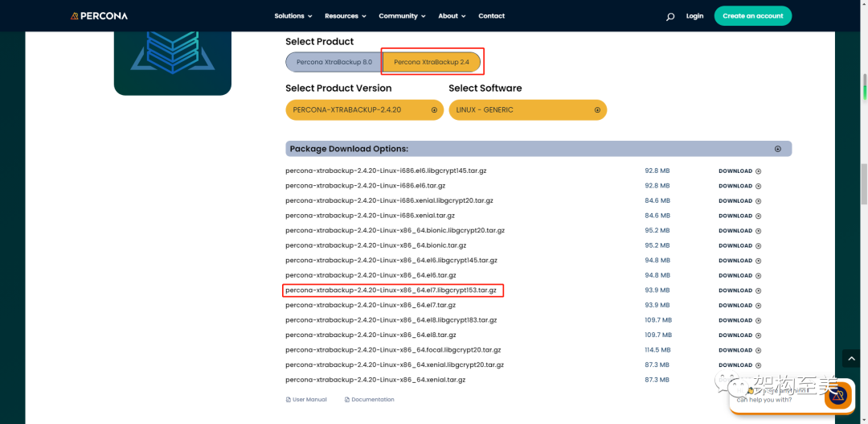Download the x86_64.bionic.libgcrypt20 tarball

pyautogui.click(x=739, y=231)
